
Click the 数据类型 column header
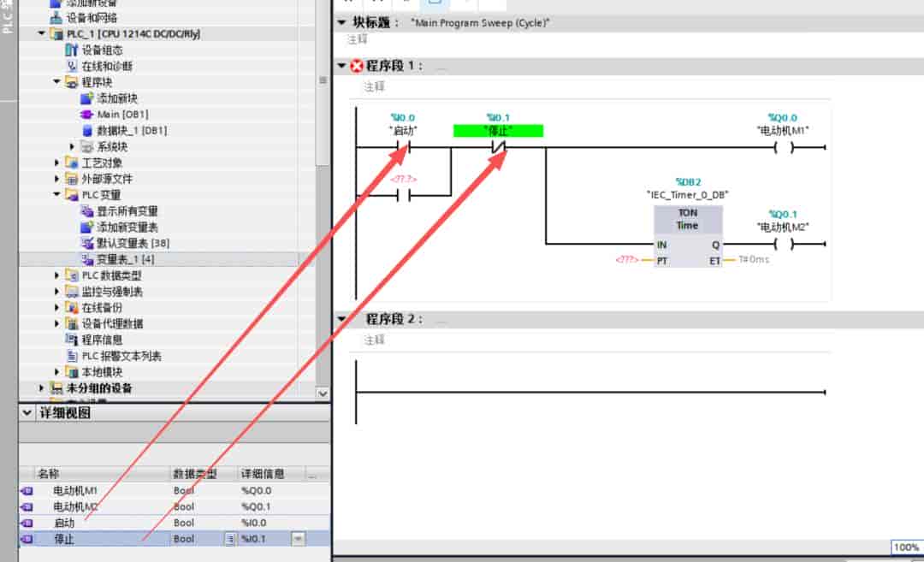tap(204, 474)
